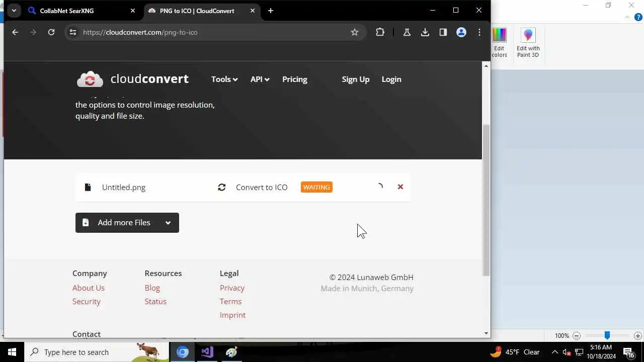This screenshot has height=362, width=644.
Task: Click Login in the header
Action: point(391,79)
